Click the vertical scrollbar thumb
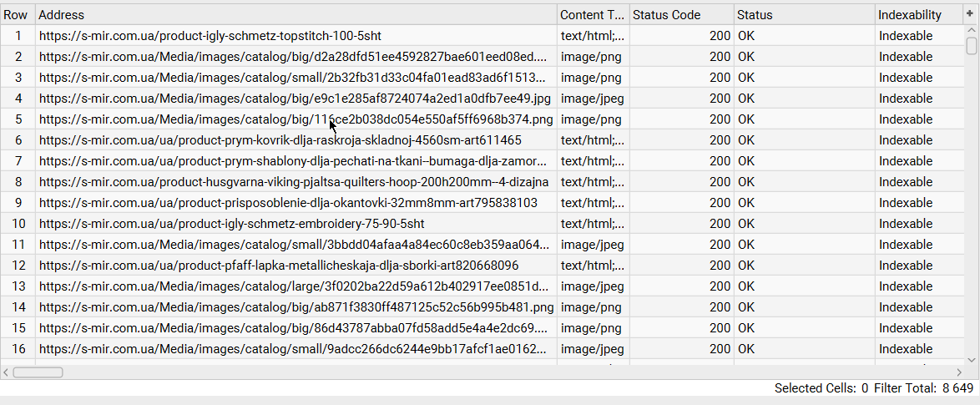Viewport: 980px width, 405px height. 972,44
